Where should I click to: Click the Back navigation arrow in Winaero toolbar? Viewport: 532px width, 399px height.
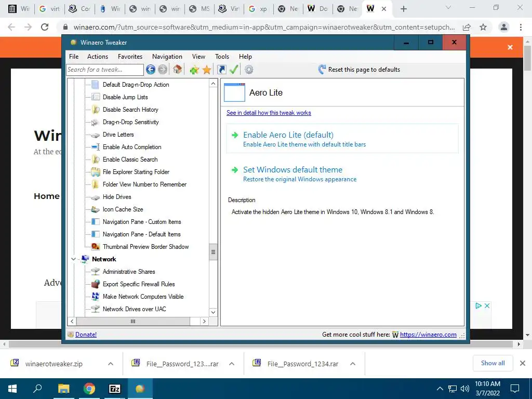coord(151,70)
